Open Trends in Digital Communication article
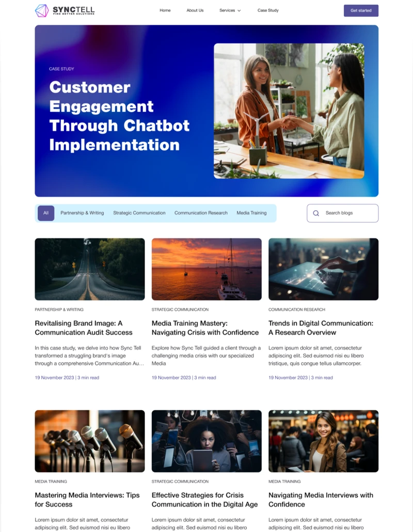This screenshot has width=413, height=532. [321, 328]
